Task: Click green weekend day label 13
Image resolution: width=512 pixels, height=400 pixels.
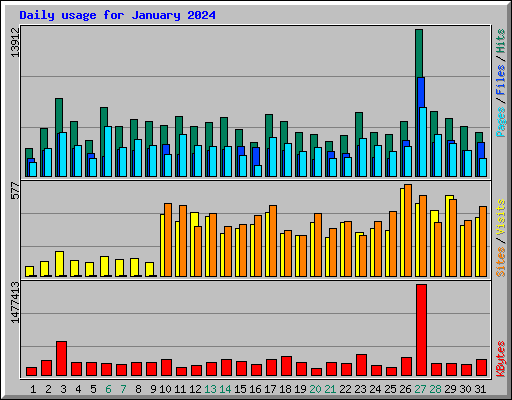Action: pyautogui.click(x=210, y=389)
